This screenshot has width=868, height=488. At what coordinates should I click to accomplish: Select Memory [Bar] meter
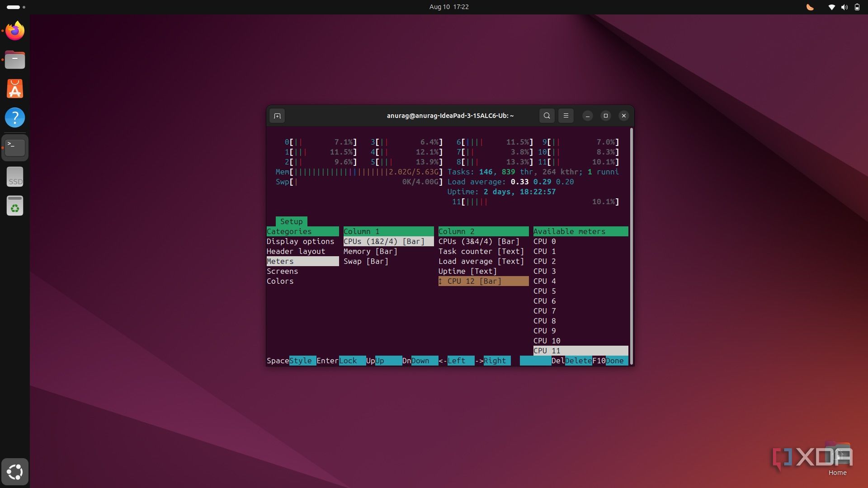[x=371, y=251]
